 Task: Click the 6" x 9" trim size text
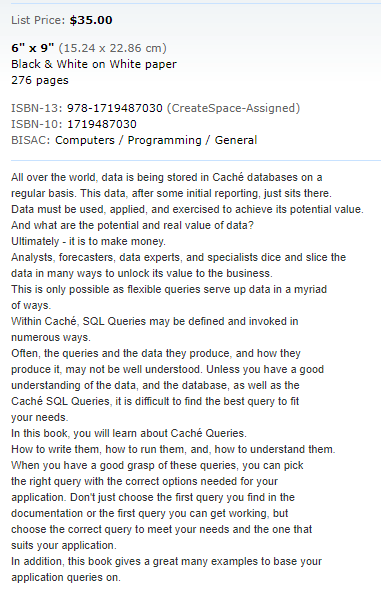(33, 48)
